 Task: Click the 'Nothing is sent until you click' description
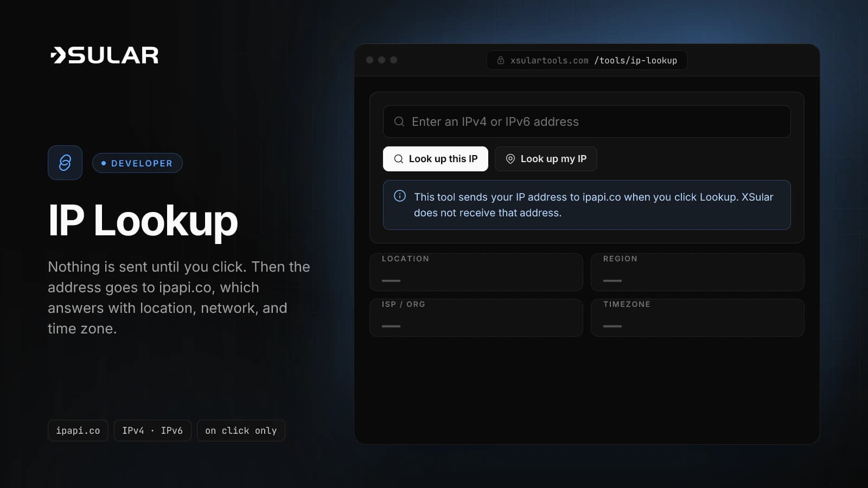[x=179, y=298]
